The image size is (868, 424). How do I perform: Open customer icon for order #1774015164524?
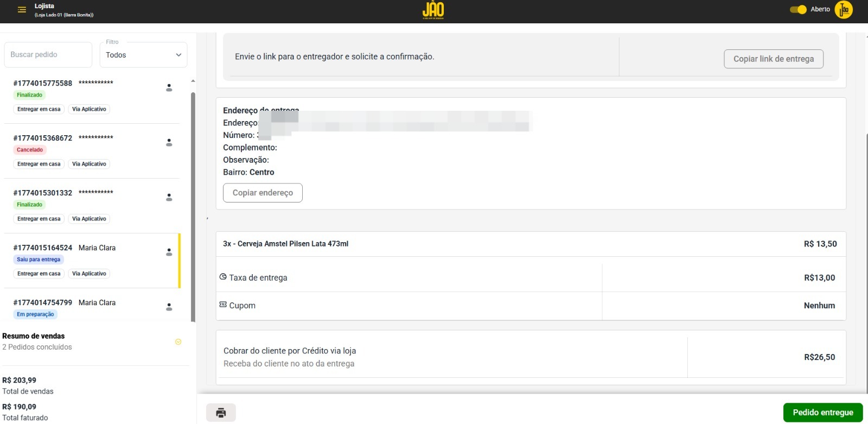pos(169,252)
